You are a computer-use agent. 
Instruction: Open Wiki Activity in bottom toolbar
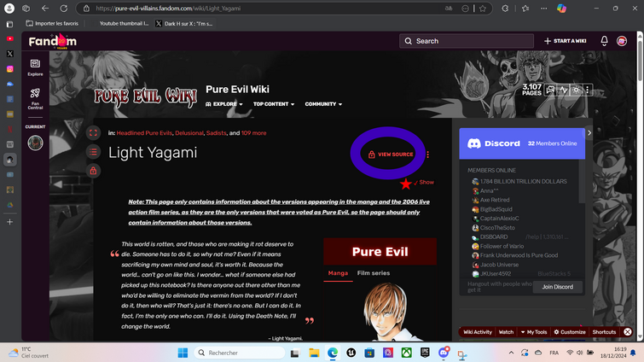478,332
